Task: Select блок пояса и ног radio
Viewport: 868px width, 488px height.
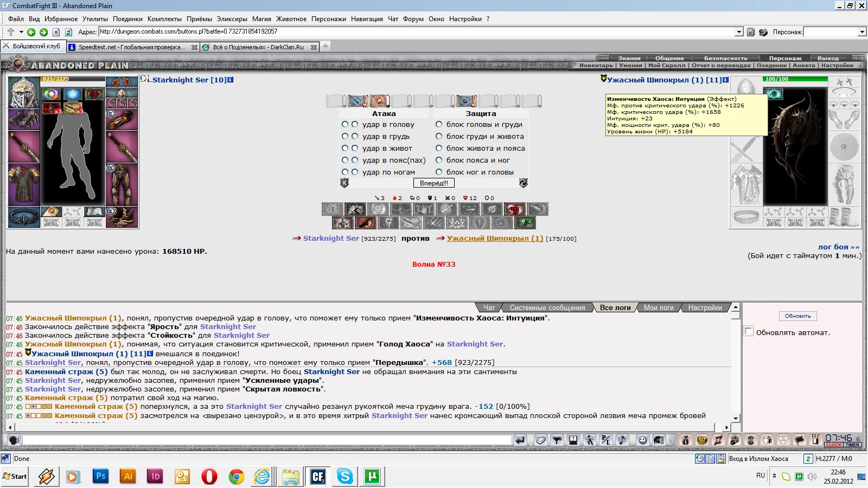Action: (x=439, y=160)
